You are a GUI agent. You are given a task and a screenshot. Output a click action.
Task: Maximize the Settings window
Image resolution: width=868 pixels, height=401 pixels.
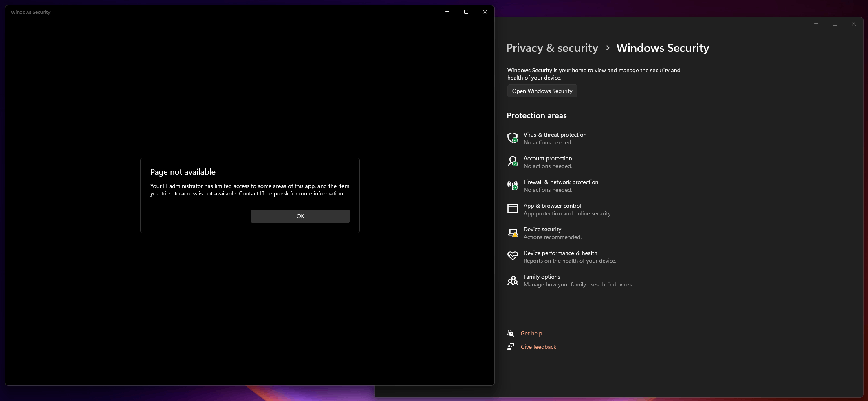point(835,24)
